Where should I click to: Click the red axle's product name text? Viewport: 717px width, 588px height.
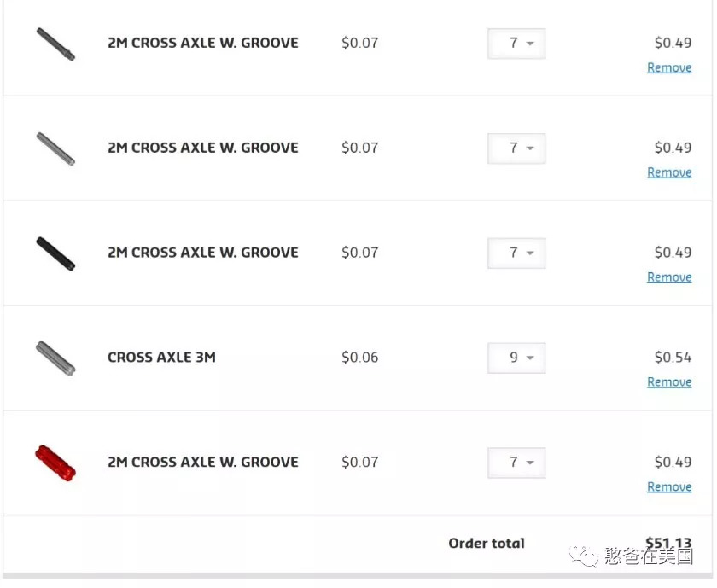pyautogui.click(x=202, y=463)
